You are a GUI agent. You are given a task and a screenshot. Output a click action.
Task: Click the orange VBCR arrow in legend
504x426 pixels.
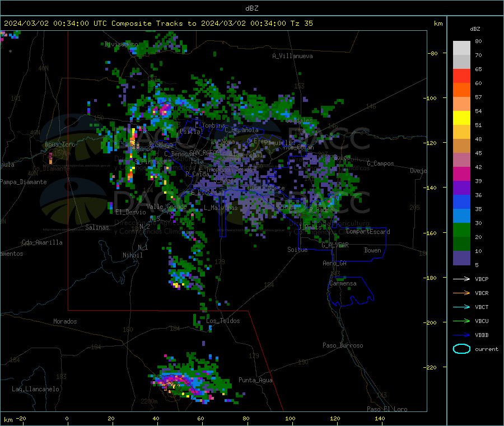coord(461,293)
